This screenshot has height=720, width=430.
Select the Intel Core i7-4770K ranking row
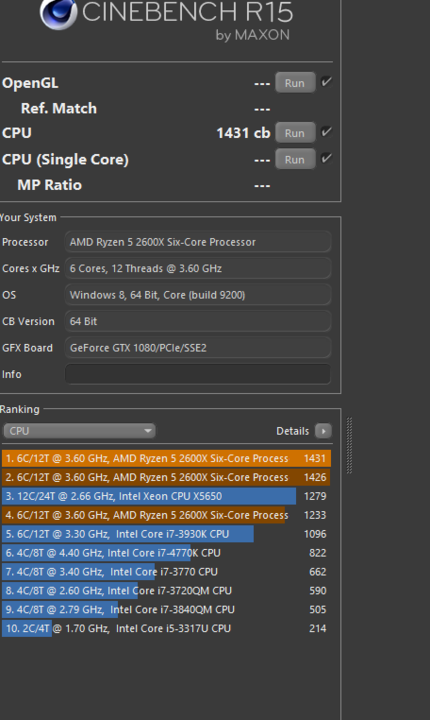166,553
